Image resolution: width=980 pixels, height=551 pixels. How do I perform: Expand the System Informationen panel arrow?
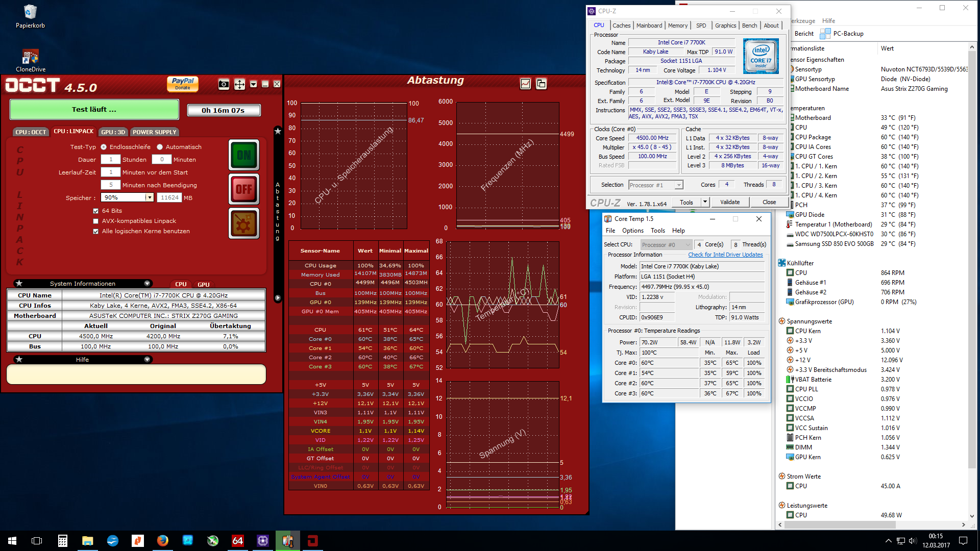coord(147,284)
